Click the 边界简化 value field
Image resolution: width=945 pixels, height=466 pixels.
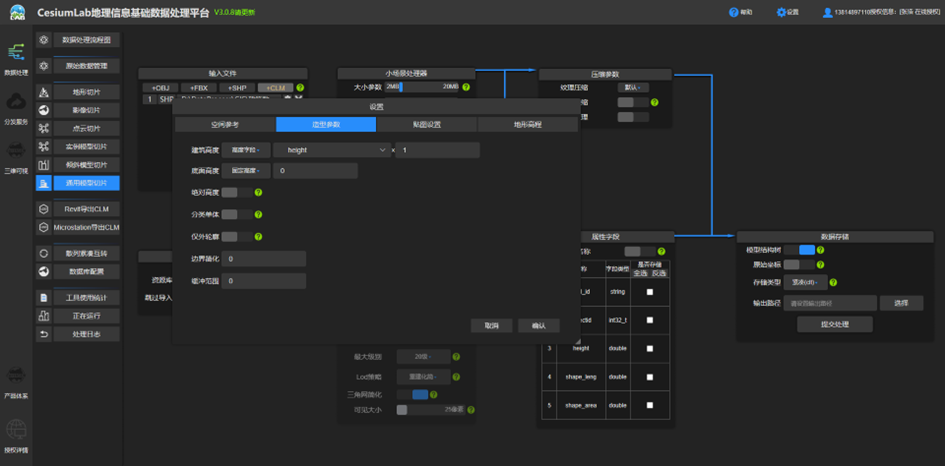click(264, 259)
